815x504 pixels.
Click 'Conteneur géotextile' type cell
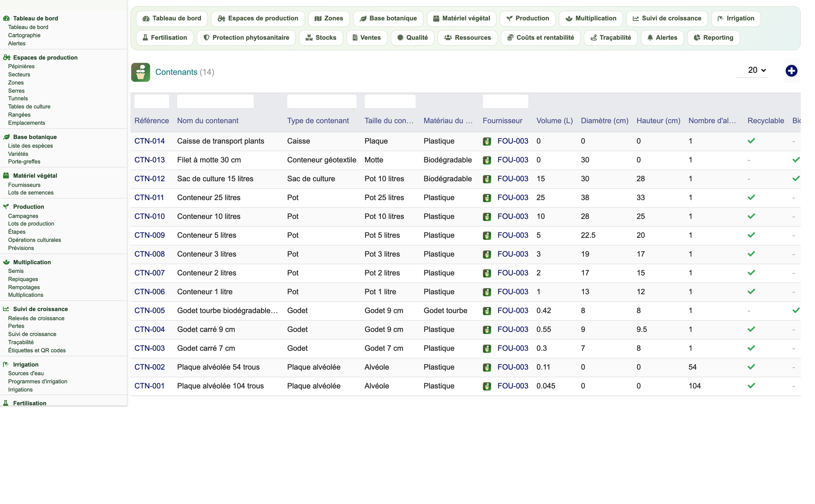point(322,160)
